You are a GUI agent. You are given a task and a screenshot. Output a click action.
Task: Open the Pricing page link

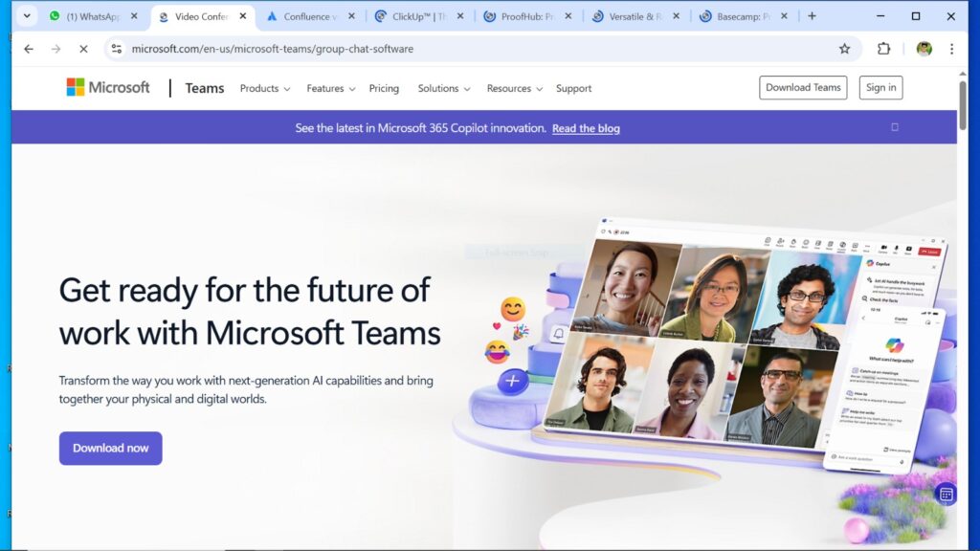pos(384,88)
